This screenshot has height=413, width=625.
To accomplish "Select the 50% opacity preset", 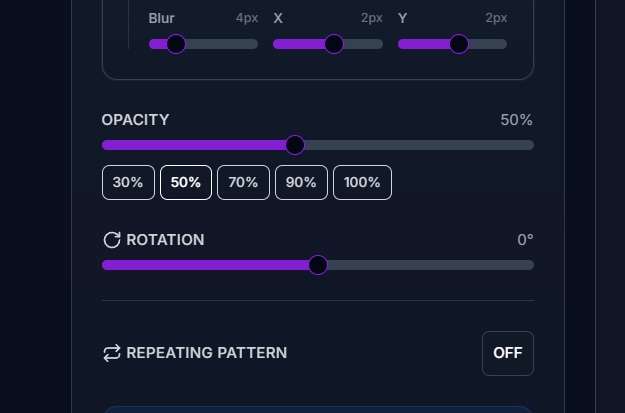I will click(186, 183).
